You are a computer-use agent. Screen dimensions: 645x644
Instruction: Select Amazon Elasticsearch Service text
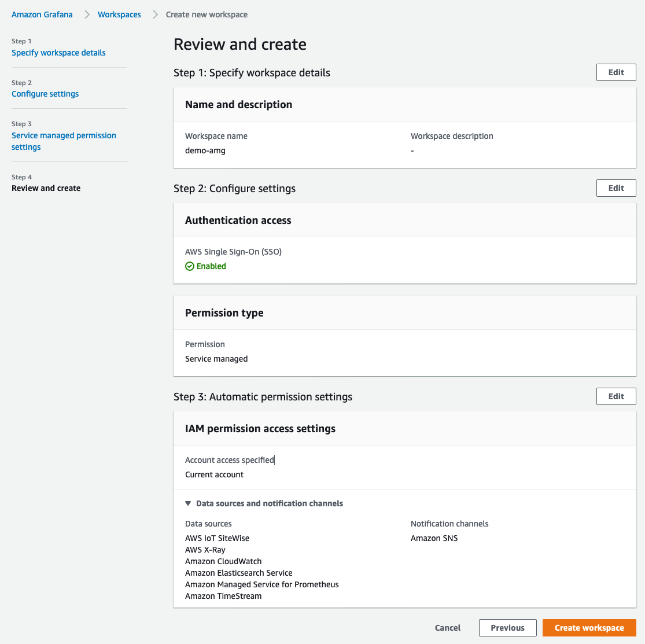[x=238, y=573]
